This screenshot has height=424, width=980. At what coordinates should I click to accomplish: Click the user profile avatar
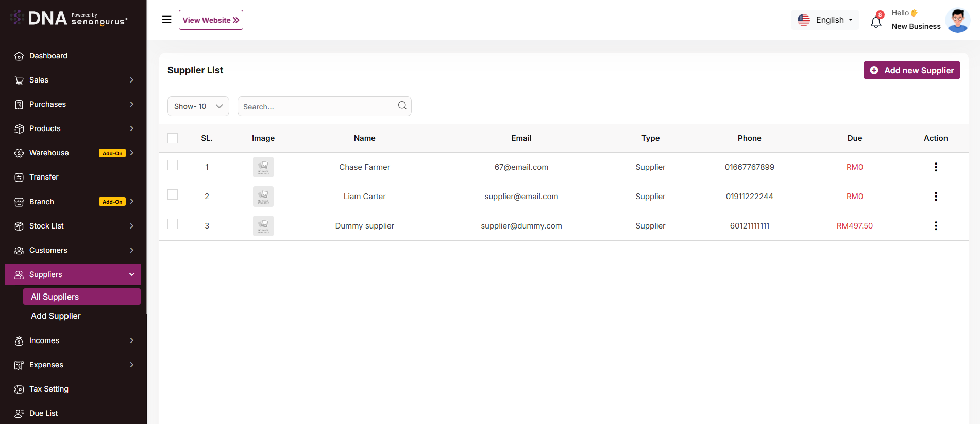pos(957,21)
